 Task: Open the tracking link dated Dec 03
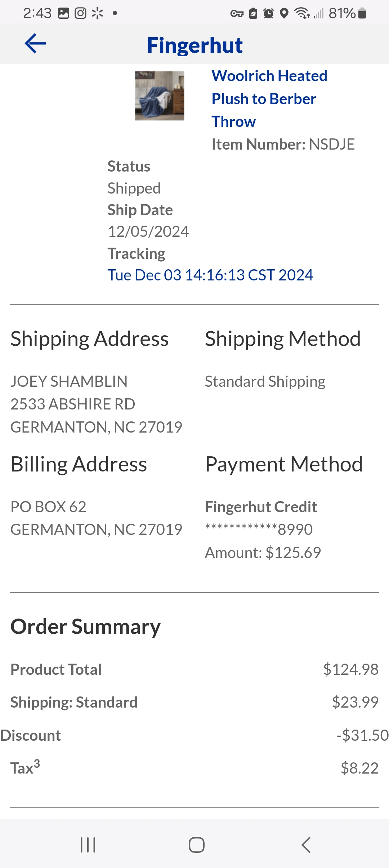click(x=210, y=275)
